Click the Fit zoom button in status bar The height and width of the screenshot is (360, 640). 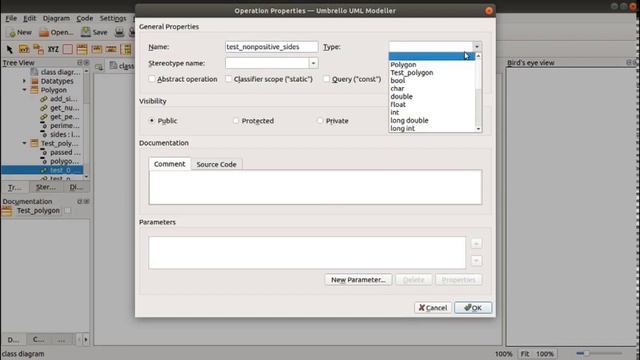[524, 354]
